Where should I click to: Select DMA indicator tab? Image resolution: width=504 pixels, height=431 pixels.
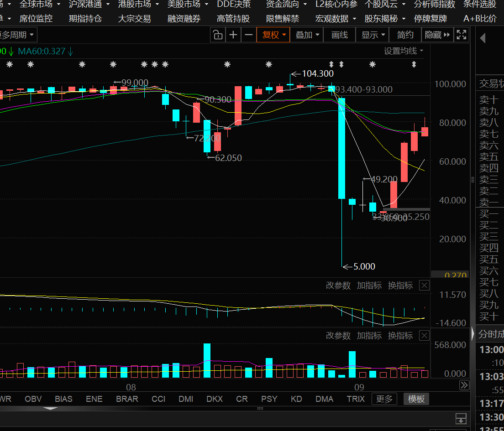324,399
